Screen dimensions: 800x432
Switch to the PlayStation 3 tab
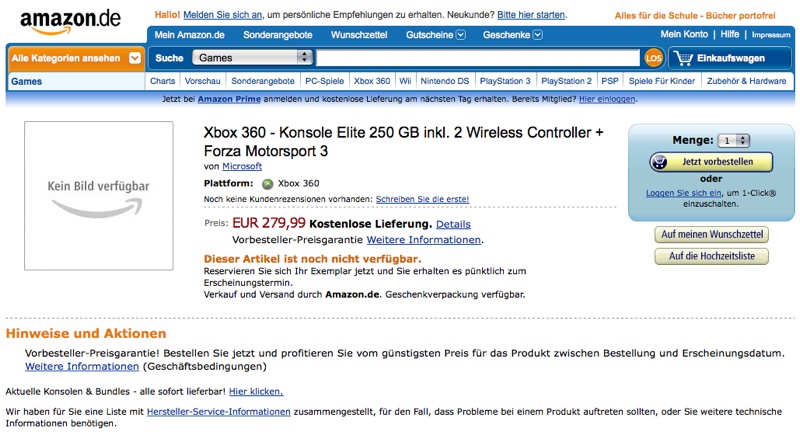505,81
